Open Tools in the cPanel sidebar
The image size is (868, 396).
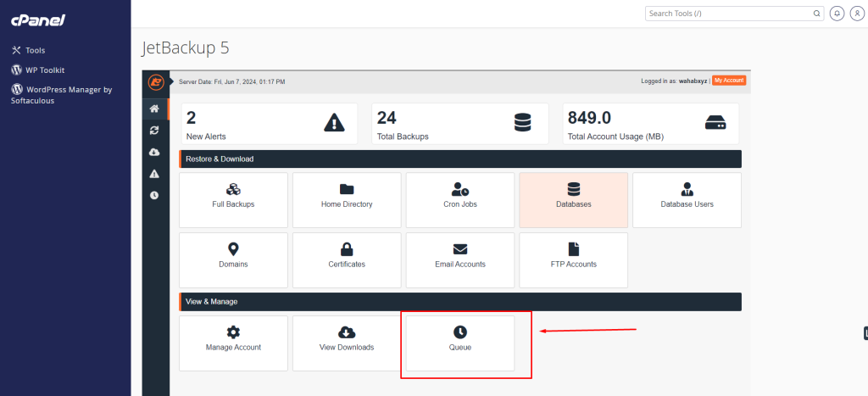35,50
